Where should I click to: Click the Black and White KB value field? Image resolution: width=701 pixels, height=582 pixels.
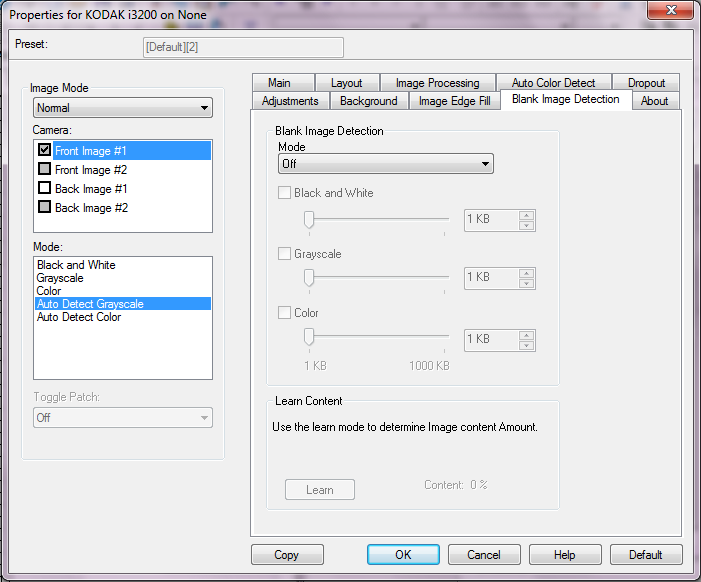tap(492, 220)
